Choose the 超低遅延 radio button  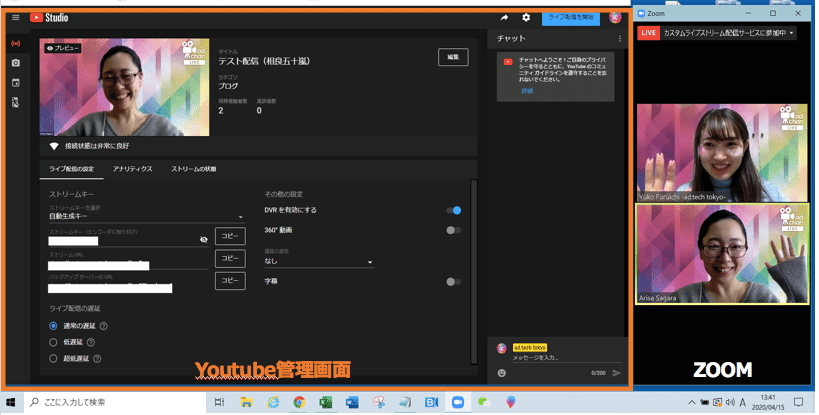pyautogui.click(x=53, y=359)
